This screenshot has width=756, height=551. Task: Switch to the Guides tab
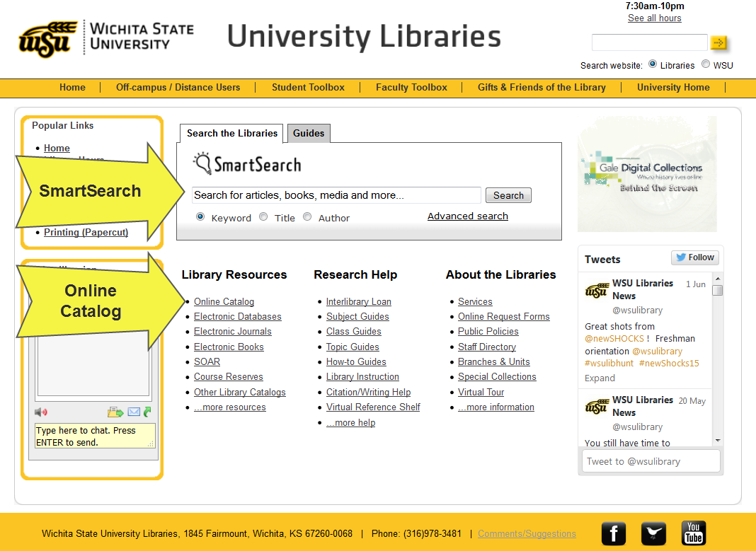pyautogui.click(x=309, y=133)
